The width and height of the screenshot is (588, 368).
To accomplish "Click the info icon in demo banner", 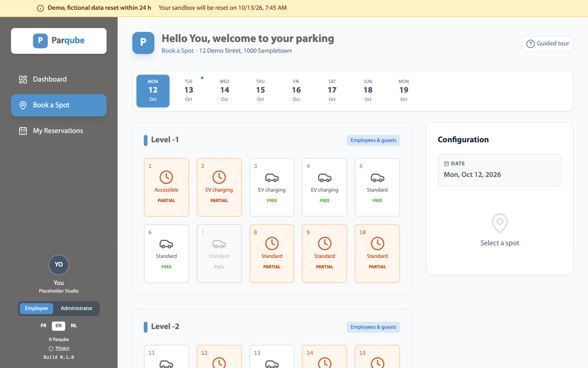I will 40,8.
